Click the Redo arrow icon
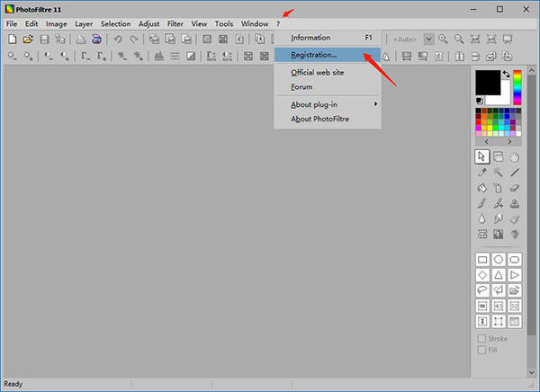The image size is (540, 392). 134,39
